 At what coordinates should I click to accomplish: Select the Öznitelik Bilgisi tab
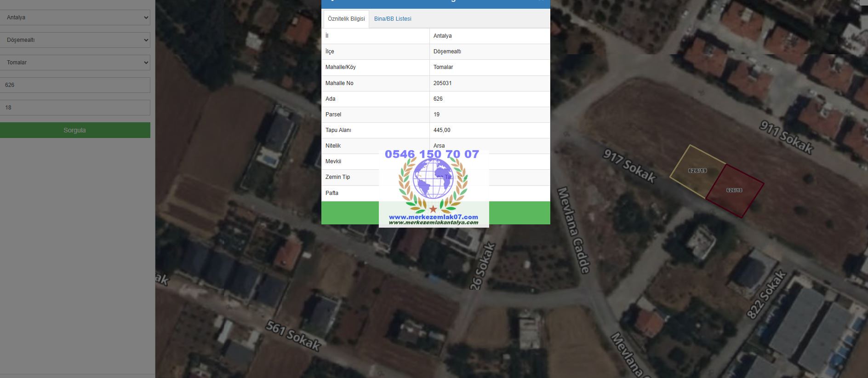(346, 19)
